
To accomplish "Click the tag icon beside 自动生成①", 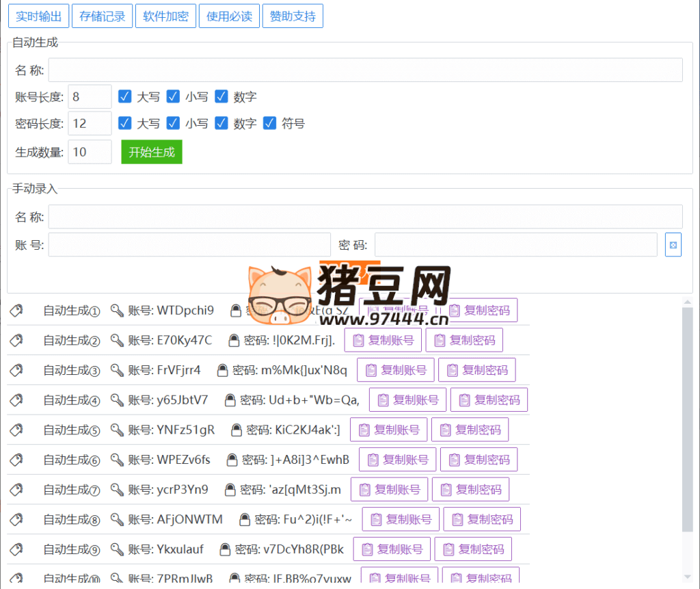I will 16,310.
